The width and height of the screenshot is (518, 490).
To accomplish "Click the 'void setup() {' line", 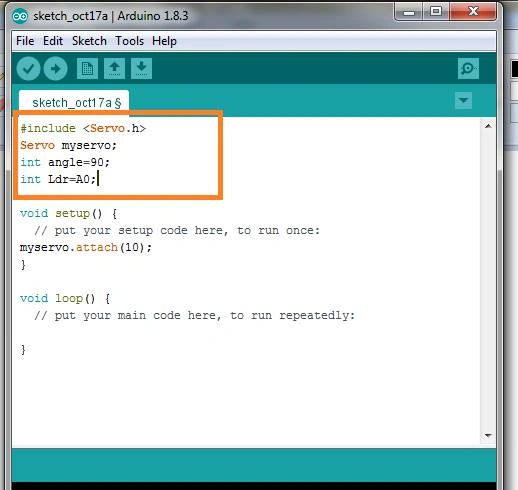I will [68, 213].
